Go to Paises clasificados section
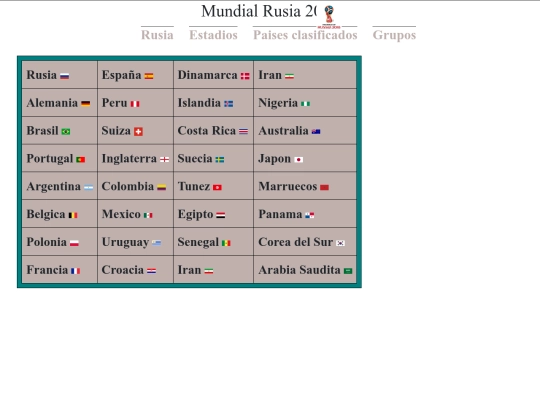The image size is (540, 405). point(305,35)
